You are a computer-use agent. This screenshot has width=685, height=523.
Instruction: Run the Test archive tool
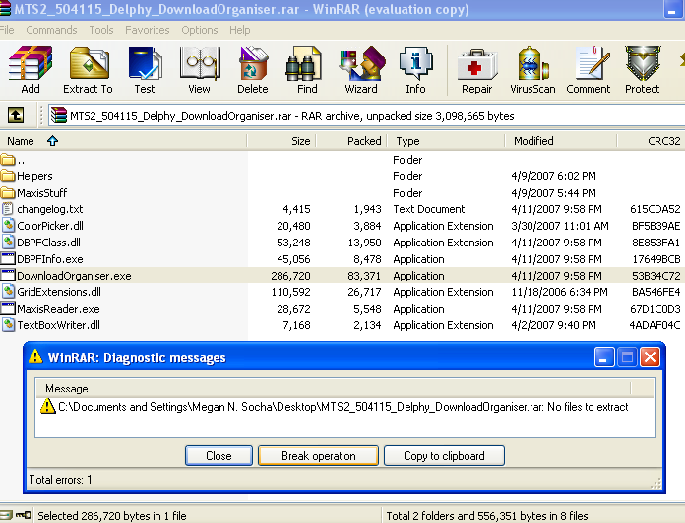145,70
